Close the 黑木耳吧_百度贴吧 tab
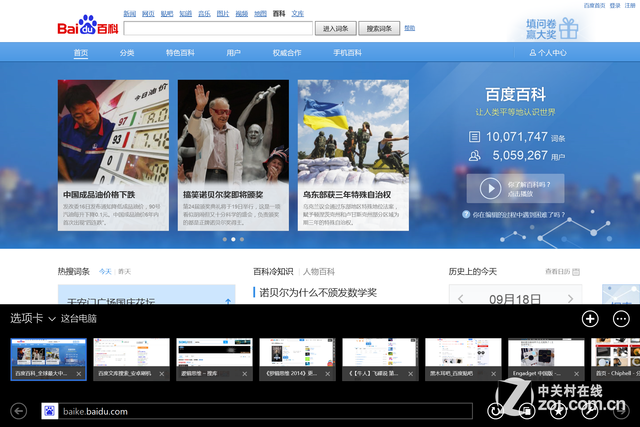The width and height of the screenshot is (640, 427). (493, 374)
